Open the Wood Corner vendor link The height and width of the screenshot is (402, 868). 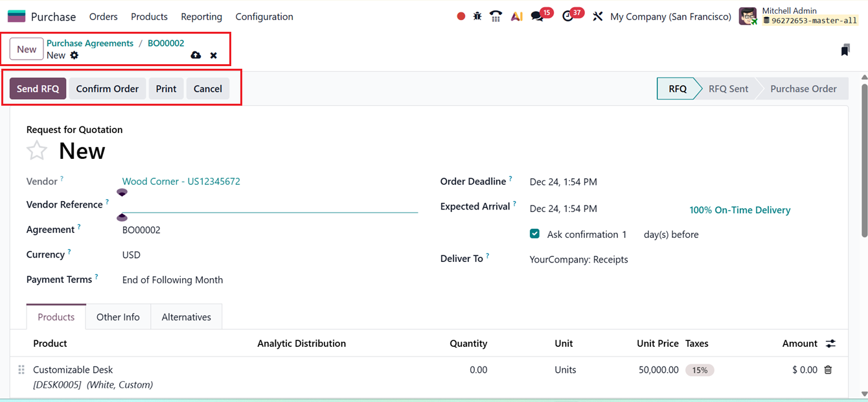point(181,181)
